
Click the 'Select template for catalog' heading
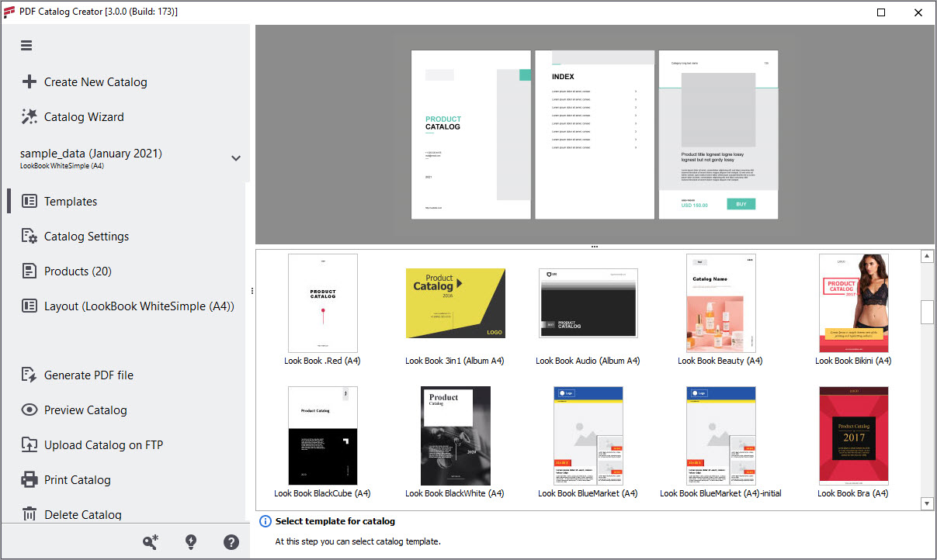coord(335,521)
